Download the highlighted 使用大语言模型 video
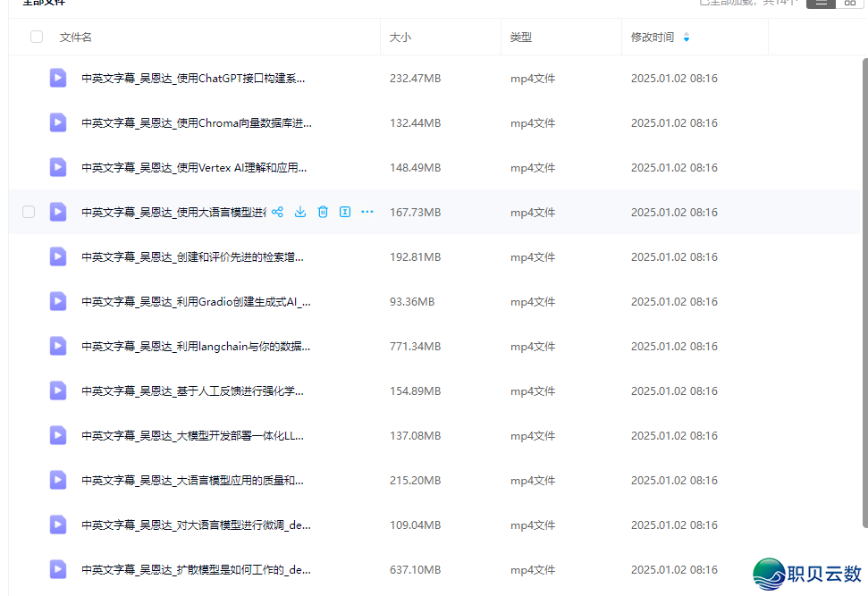The height and width of the screenshot is (596, 868). point(300,212)
